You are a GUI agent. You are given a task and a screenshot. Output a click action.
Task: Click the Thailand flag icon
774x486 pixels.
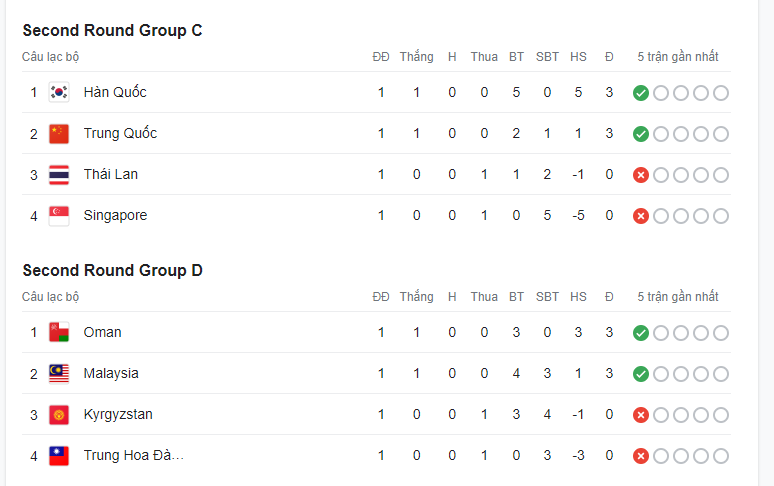[59, 175]
